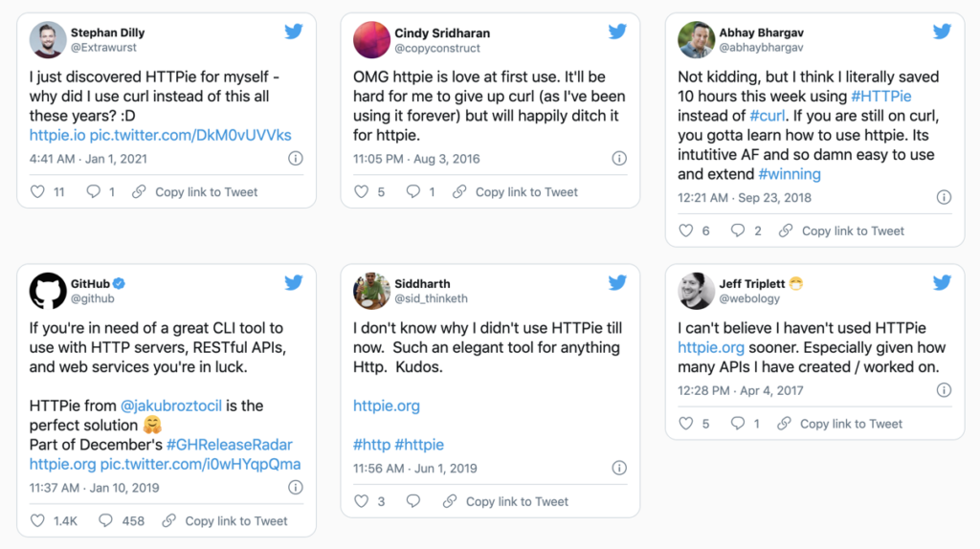Click Twitter bird on Jeff Triplett's tweet
980x549 pixels.
[942, 283]
